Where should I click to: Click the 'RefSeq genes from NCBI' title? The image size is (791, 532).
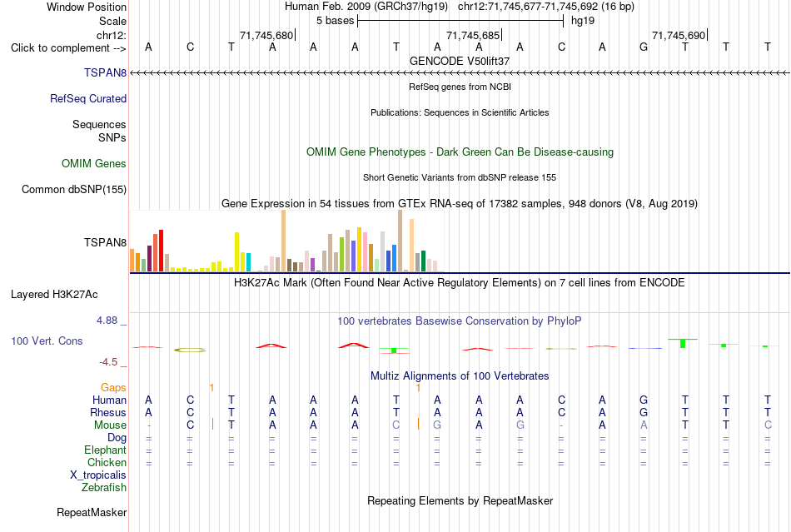click(460, 87)
